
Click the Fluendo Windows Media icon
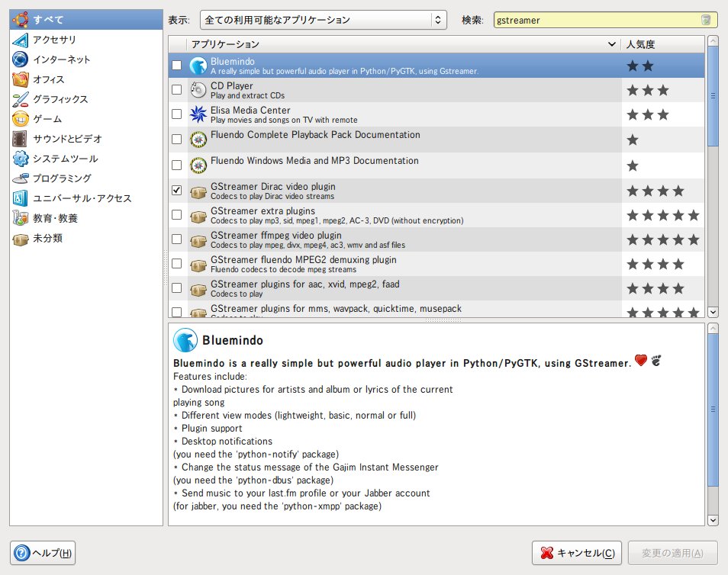click(198, 165)
